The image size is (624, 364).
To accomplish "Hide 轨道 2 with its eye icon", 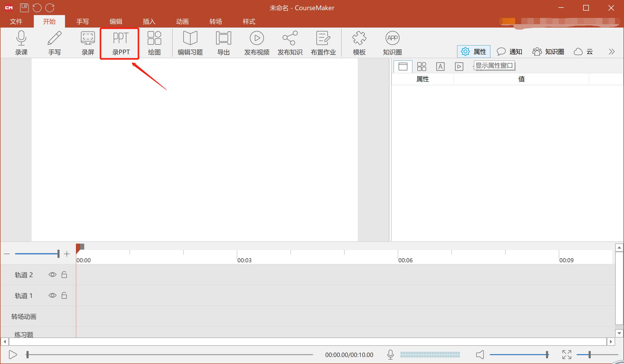I will pos(53,275).
